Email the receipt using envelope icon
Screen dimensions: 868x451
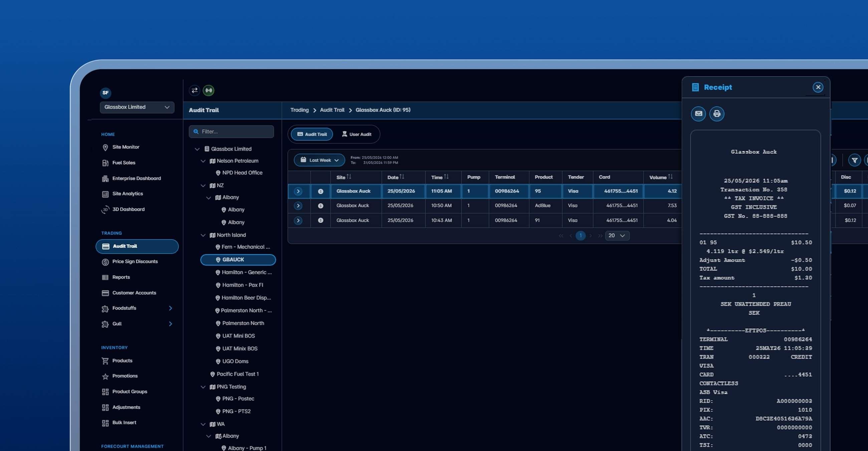(x=698, y=114)
